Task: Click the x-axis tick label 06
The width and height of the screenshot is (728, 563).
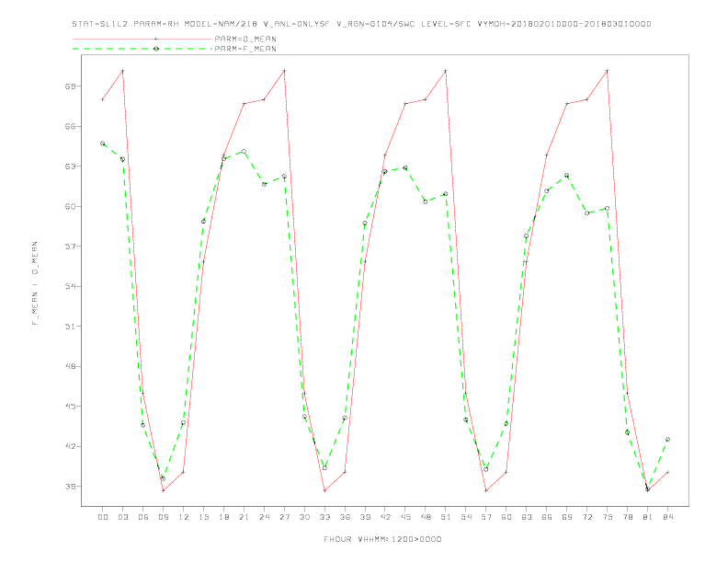Action: point(143,517)
